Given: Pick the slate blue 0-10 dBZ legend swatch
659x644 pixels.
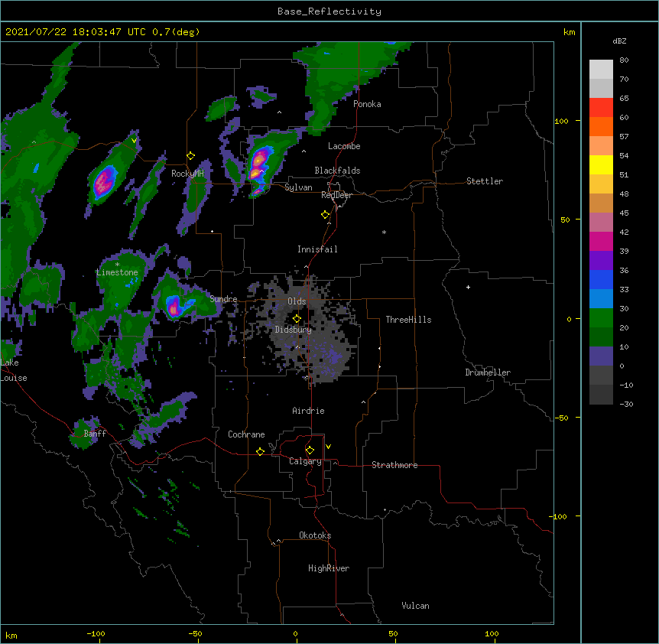Looking at the screenshot, I should point(601,356).
